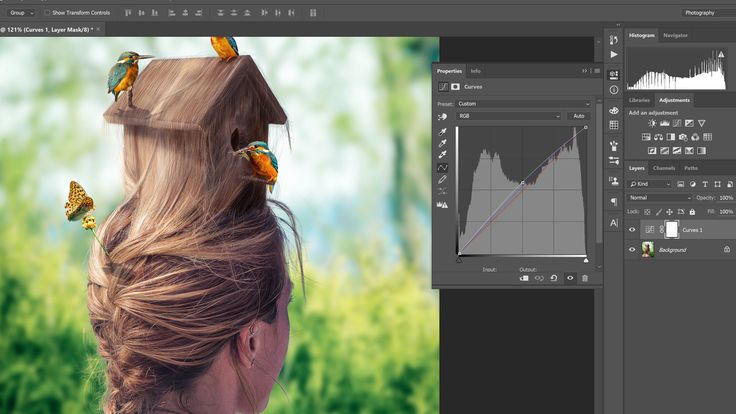Switch to the Paths tab
This screenshot has width=736, height=414.
coord(690,168)
